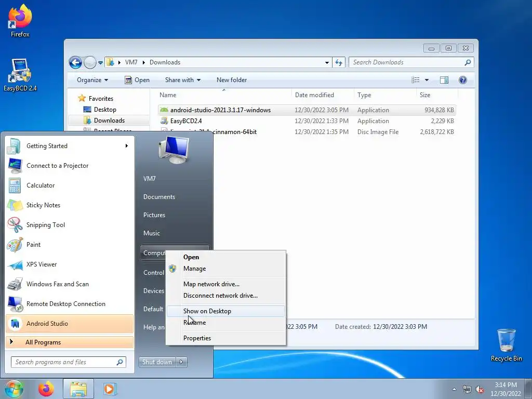Sort by Date modified column
The height and width of the screenshot is (399, 532).
point(323,95)
